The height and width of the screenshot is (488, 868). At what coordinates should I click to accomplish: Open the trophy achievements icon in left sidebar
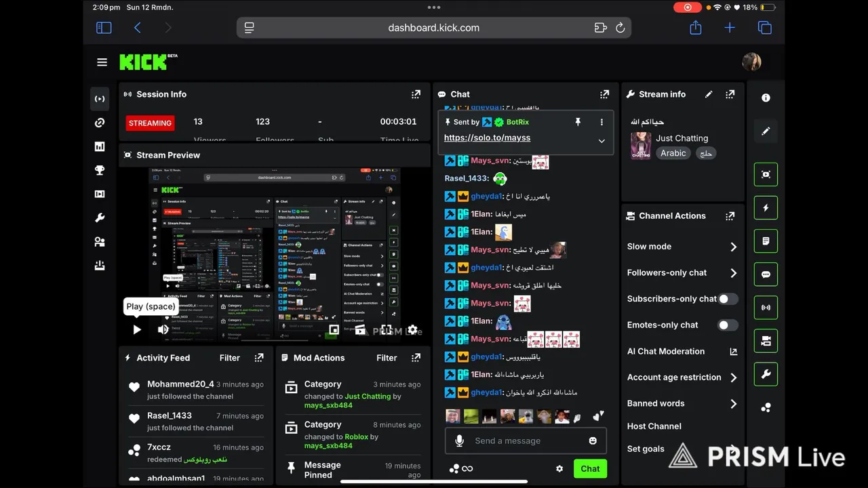(x=100, y=170)
